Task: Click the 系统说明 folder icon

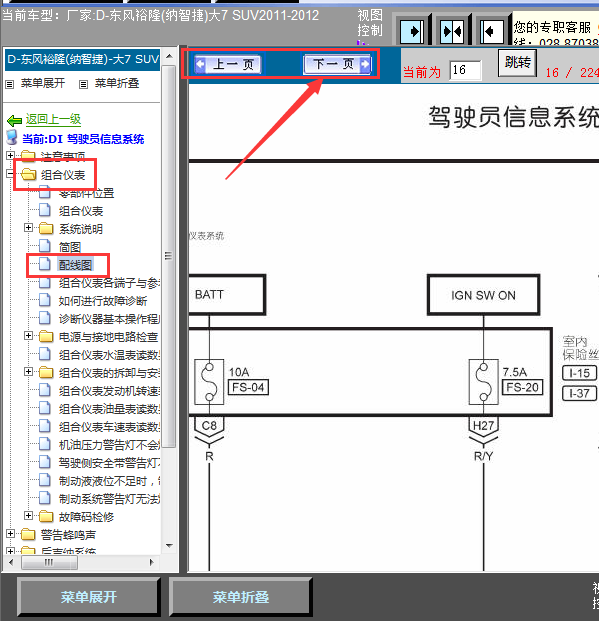Action: tap(46, 229)
